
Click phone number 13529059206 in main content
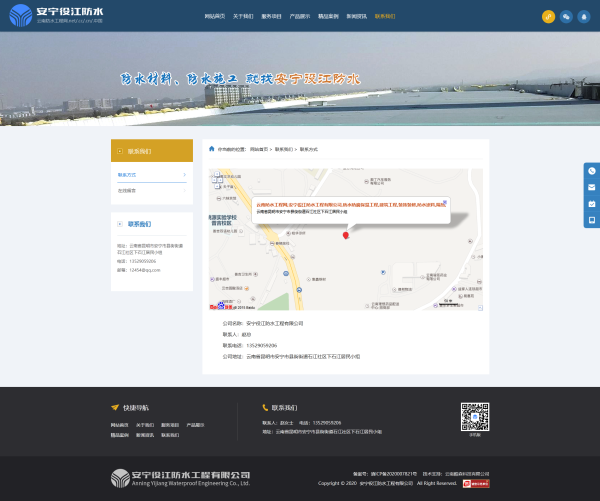pos(262,346)
